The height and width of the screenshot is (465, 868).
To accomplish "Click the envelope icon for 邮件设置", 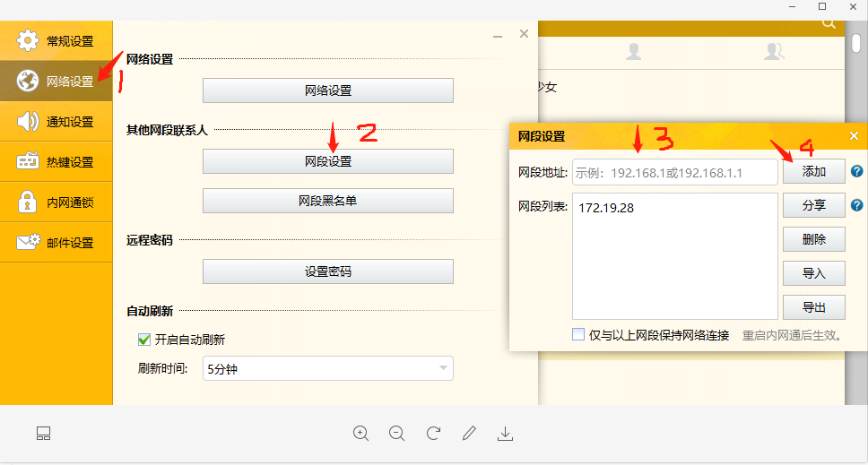I will (28, 242).
